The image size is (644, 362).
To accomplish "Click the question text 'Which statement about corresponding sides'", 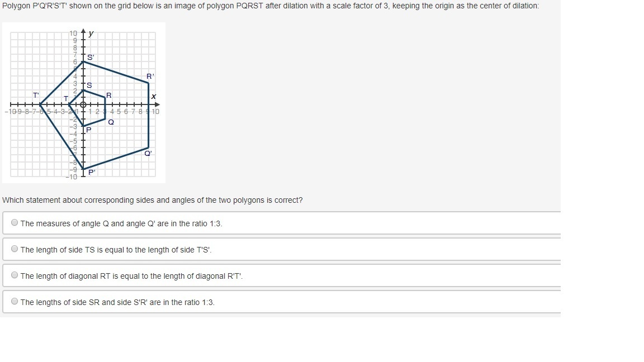I will [152, 200].
